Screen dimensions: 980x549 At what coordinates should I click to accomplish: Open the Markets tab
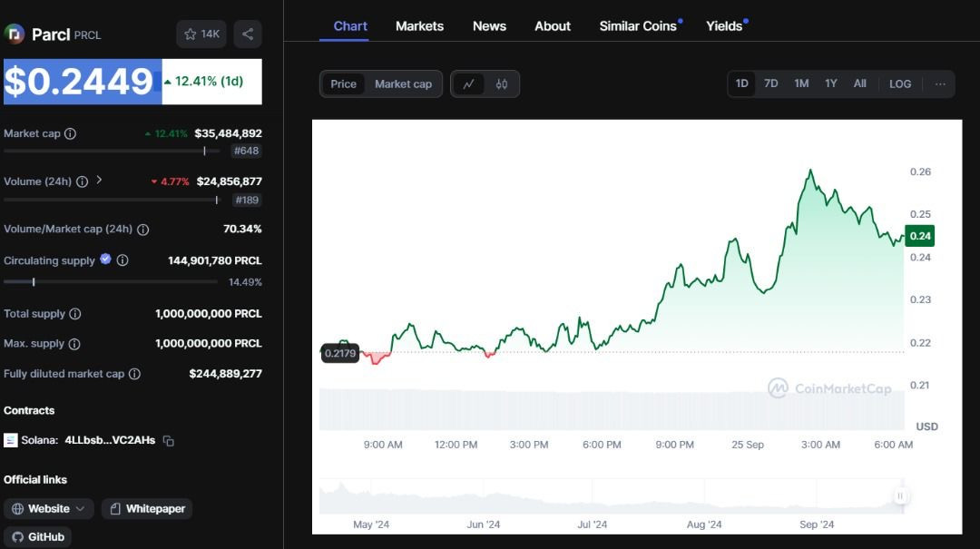419,26
